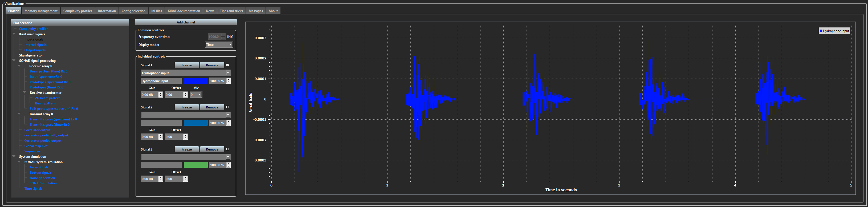The image size is (868, 207).
Task: Freeze Signal 3
Action: coord(186,149)
